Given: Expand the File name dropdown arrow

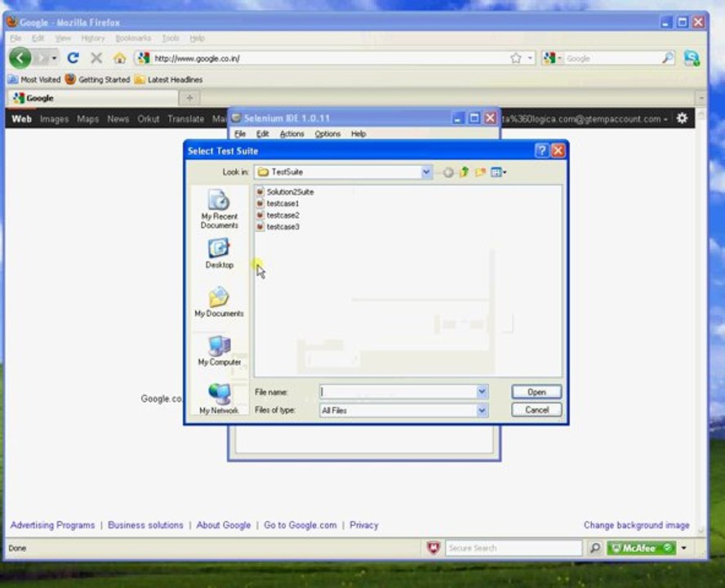Looking at the screenshot, I should coord(482,392).
